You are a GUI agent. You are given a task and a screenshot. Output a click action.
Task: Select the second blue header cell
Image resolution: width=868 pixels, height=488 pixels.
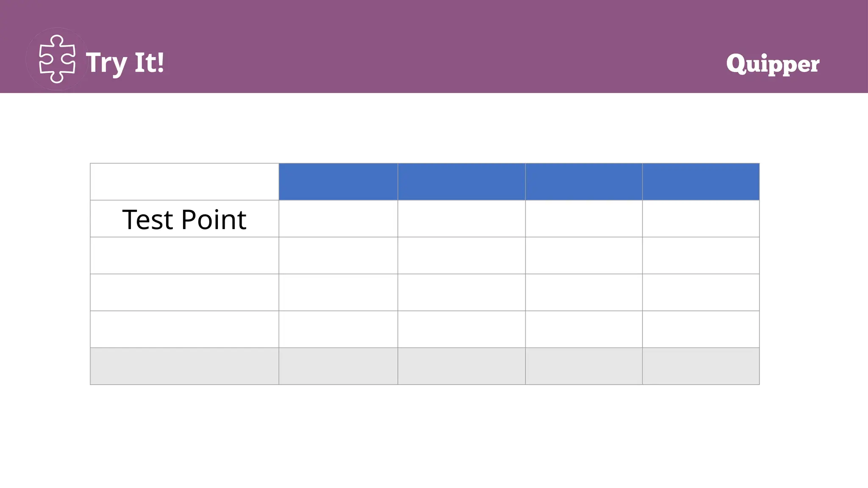[462, 182]
